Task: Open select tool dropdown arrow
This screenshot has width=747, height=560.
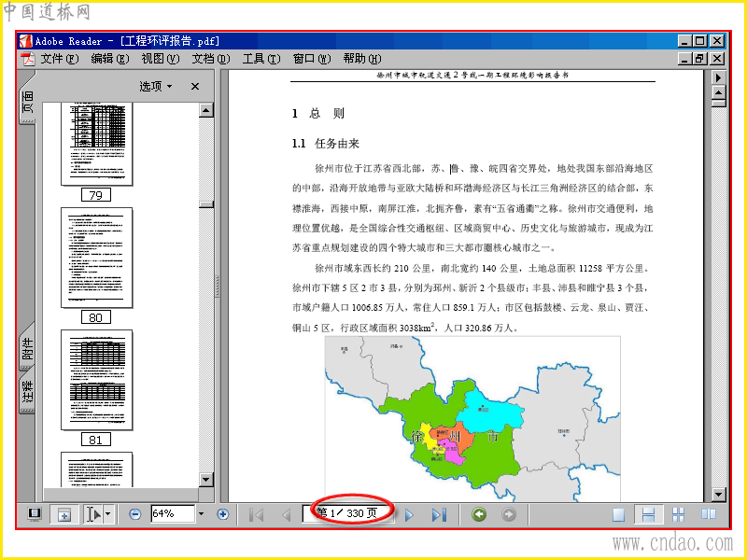Action: tap(108, 514)
